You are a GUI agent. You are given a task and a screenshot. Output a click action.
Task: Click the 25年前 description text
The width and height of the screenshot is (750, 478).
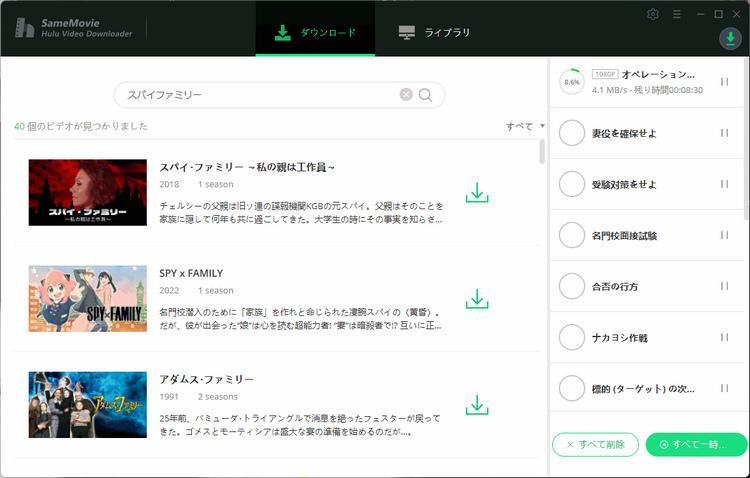point(299,425)
